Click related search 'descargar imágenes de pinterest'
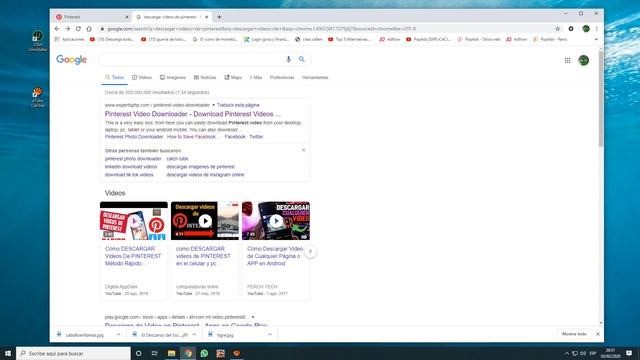Viewport: 640px width, 360px height. (x=200, y=167)
